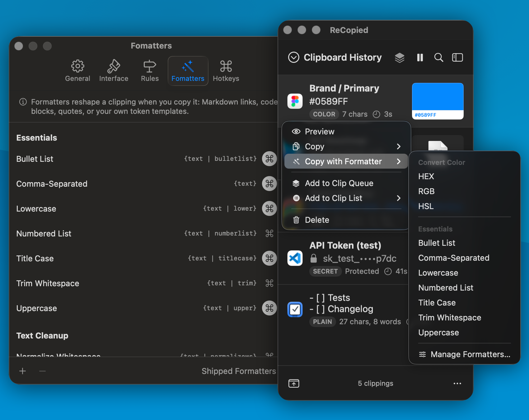Click the lock icon on secret token
529x420 pixels.
point(314,258)
